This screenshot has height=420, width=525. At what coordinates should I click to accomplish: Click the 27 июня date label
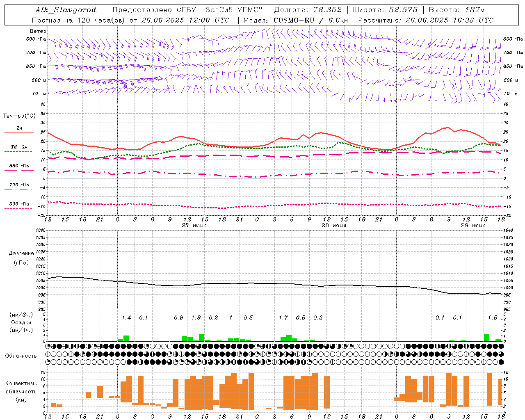tap(194, 226)
